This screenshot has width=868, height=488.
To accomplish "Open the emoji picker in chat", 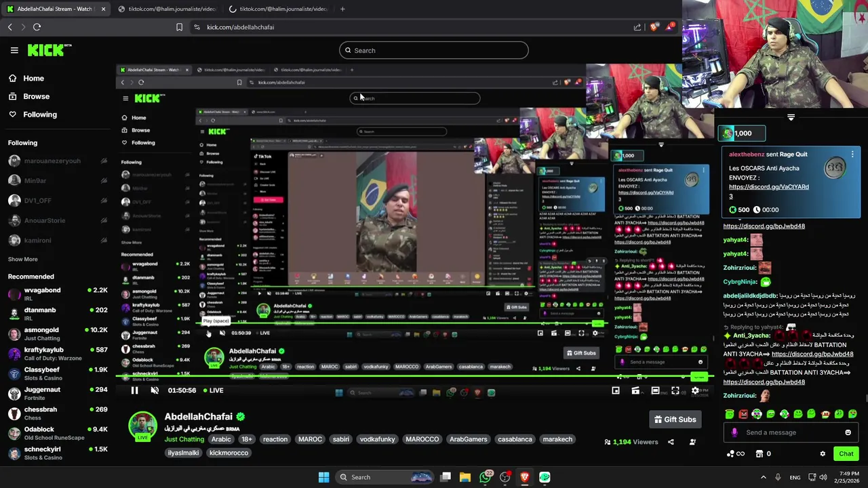I will [x=848, y=432].
